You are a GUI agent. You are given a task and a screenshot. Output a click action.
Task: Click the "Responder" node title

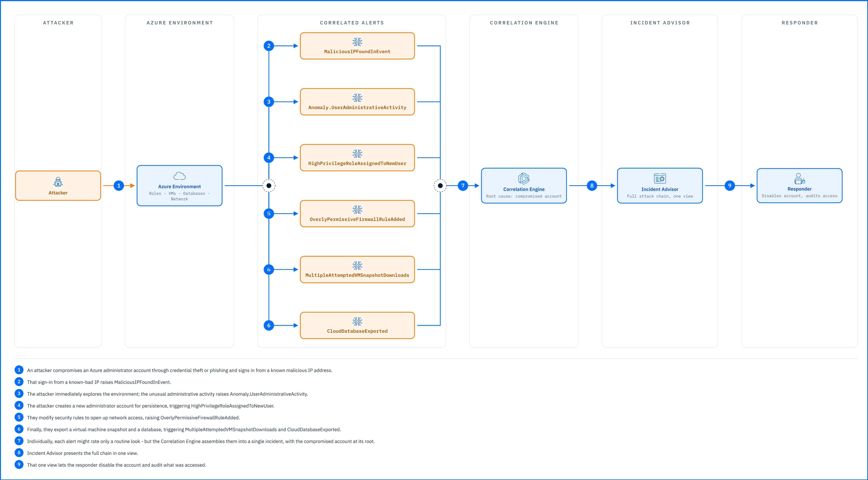(x=799, y=189)
